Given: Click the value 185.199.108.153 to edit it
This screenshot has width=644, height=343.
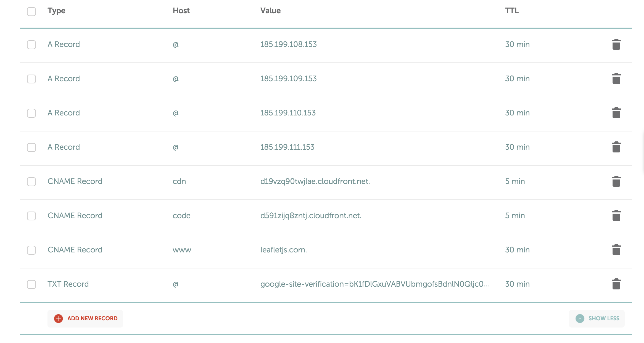Looking at the screenshot, I should [x=288, y=44].
